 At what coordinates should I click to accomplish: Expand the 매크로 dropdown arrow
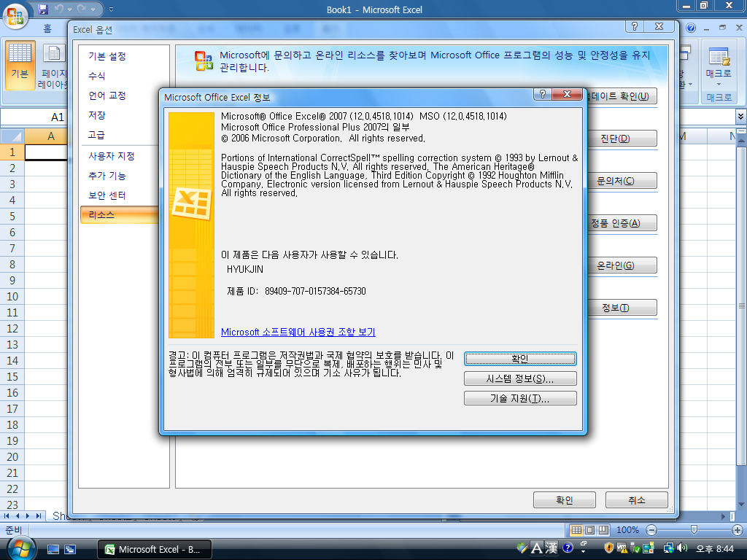(719, 85)
